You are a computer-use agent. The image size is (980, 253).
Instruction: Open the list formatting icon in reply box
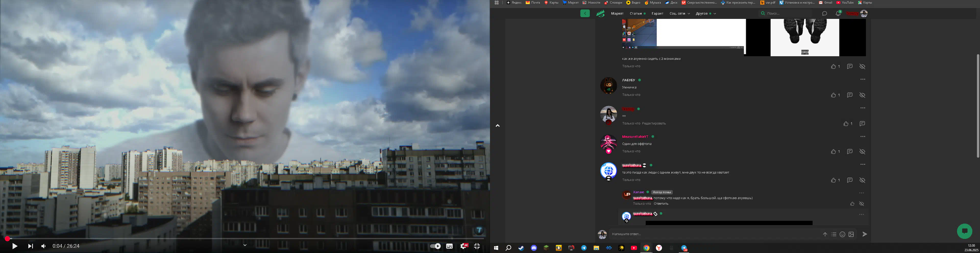pos(834,235)
